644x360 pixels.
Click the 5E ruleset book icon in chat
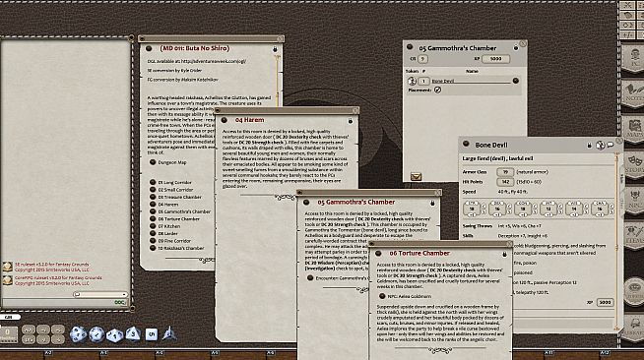click(x=8, y=267)
